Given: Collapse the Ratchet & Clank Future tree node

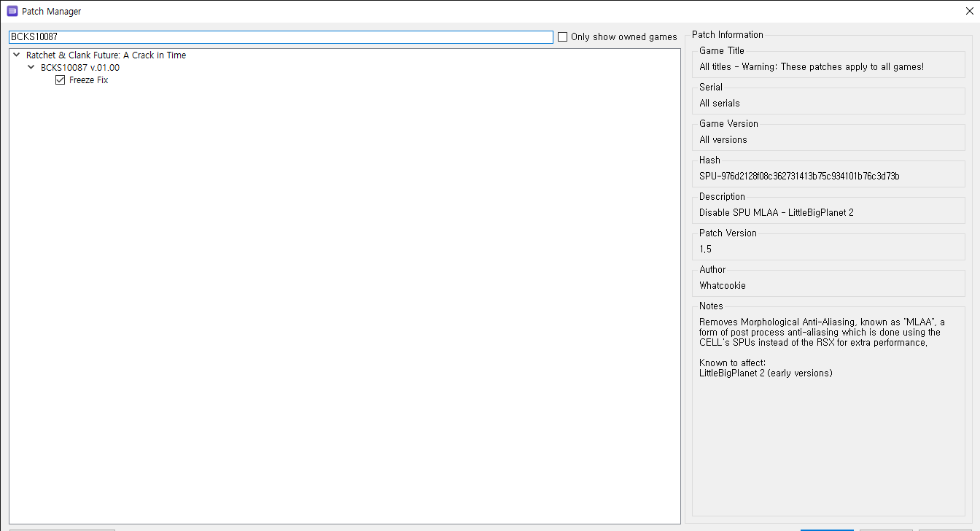Looking at the screenshot, I should click(x=17, y=55).
